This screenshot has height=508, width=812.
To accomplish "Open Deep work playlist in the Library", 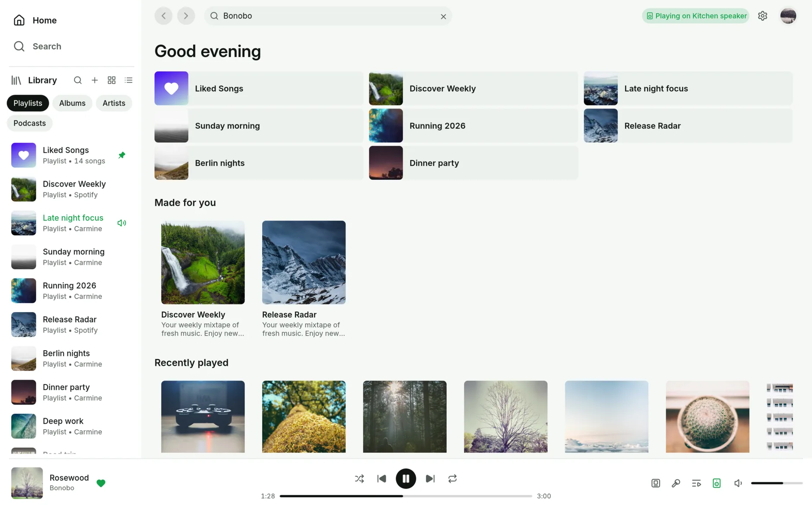I will pyautogui.click(x=72, y=426).
